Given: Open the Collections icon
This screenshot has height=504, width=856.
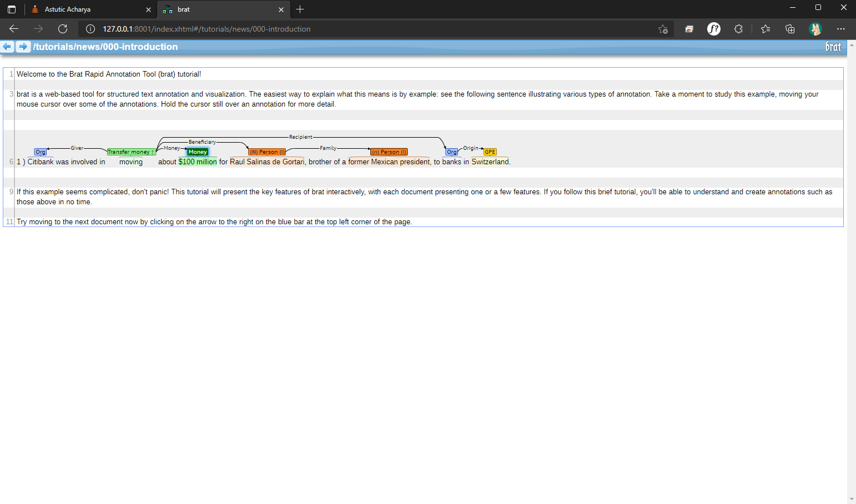Looking at the screenshot, I should point(790,29).
